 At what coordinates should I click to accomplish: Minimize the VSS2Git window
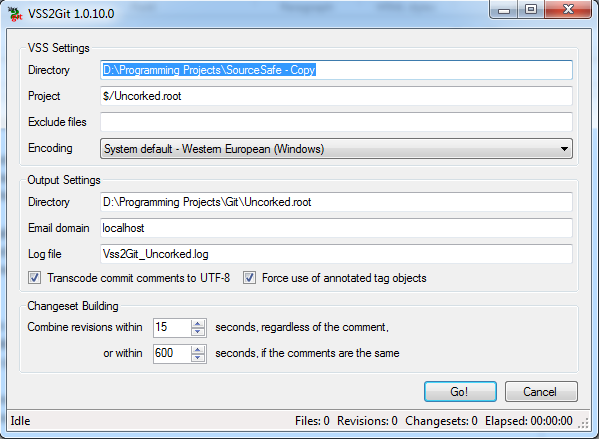click(504, 10)
